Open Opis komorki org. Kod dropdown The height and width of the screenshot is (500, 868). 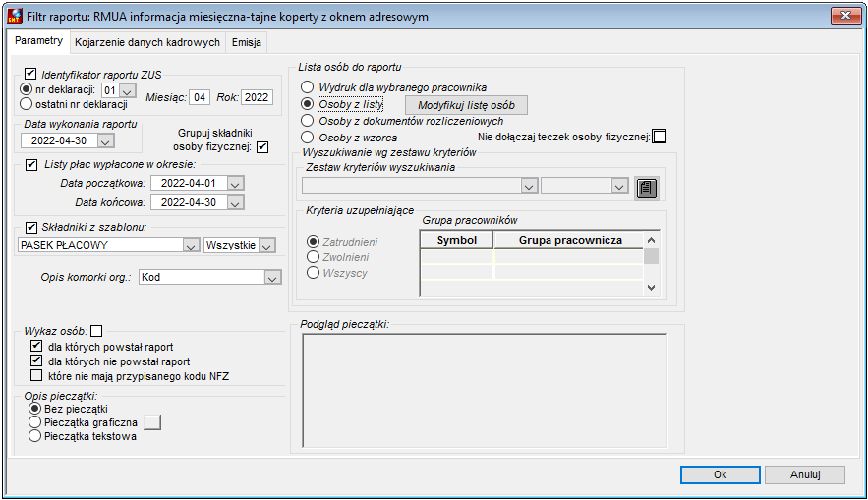(272, 278)
